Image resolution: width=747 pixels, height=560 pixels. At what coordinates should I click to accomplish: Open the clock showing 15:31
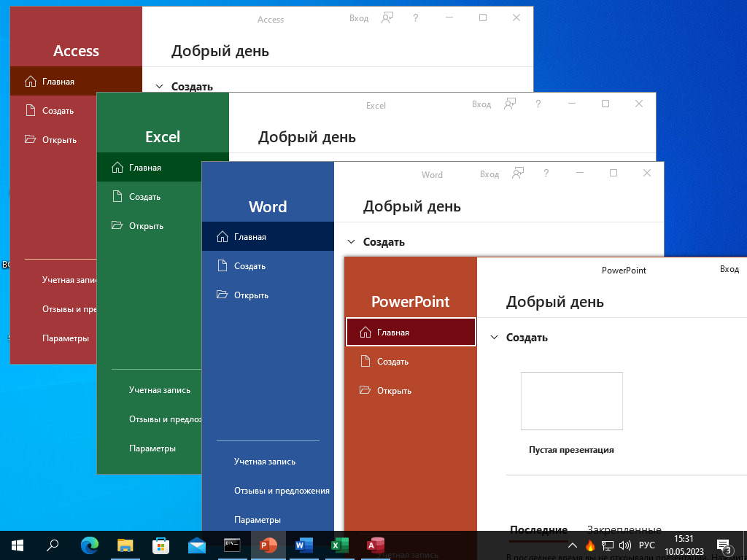(684, 545)
